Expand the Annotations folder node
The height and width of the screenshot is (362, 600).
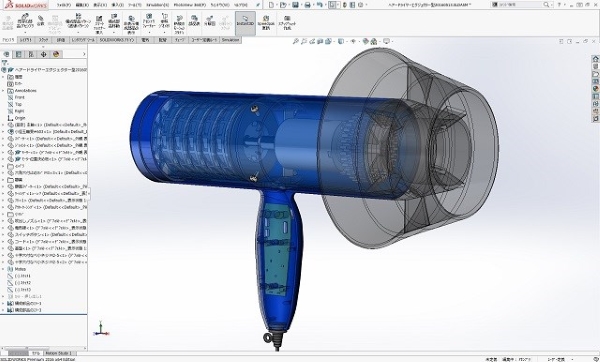point(3,91)
